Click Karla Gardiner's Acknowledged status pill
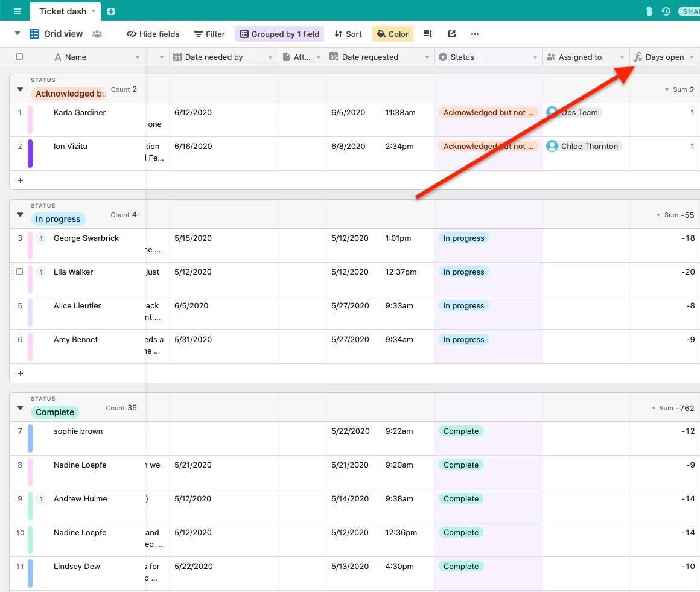This screenshot has height=592, width=700. click(x=488, y=112)
